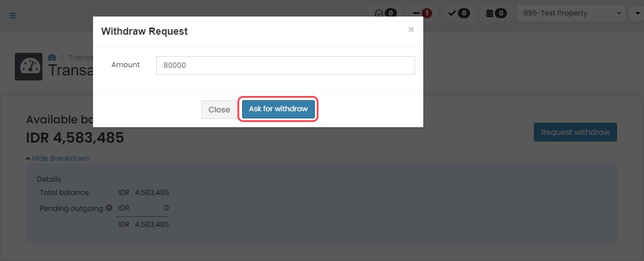644x261 pixels.
Task: Open the checkmark notifications counter
Action: click(x=459, y=13)
